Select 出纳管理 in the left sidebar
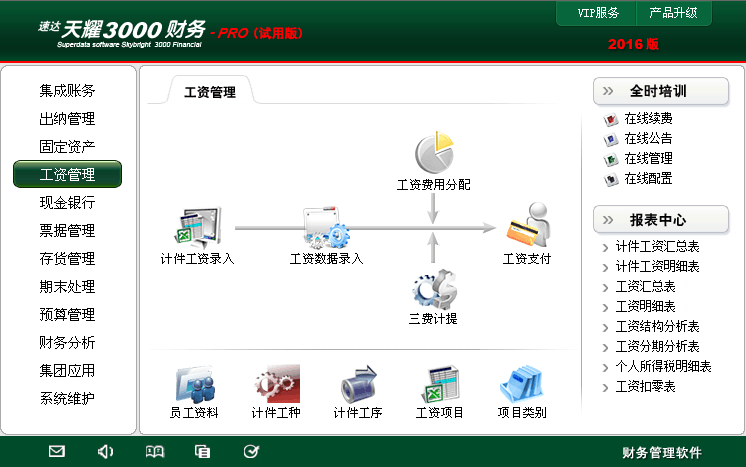 coord(67,118)
